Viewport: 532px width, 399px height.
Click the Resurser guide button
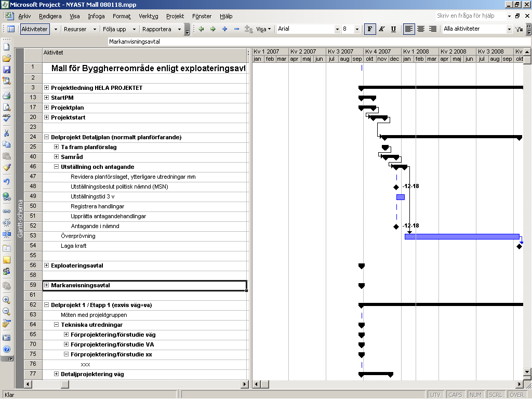[x=75, y=29]
